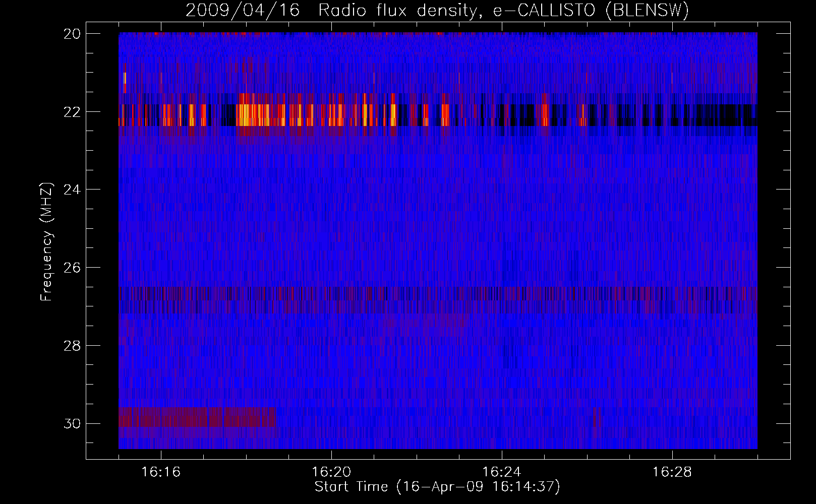Click the '22' frequency tick label

coord(72,111)
